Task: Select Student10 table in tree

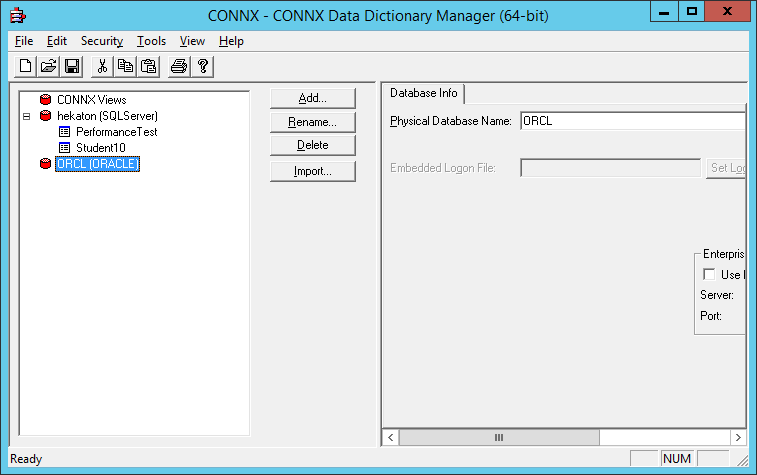Action: pos(100,148)
